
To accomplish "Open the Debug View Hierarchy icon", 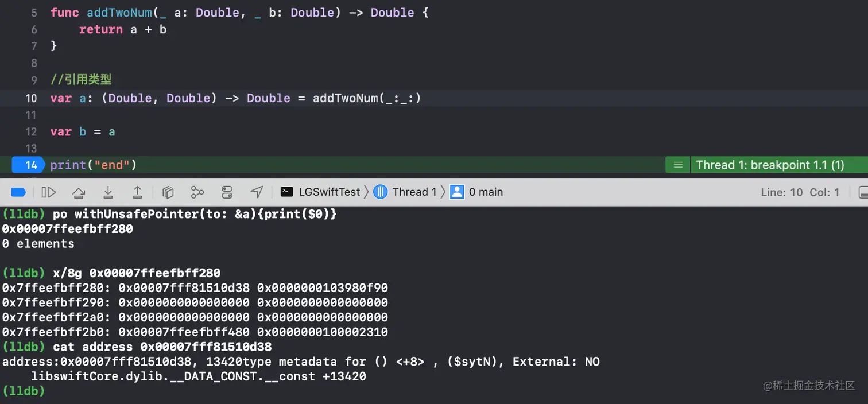I will [168, 192].
